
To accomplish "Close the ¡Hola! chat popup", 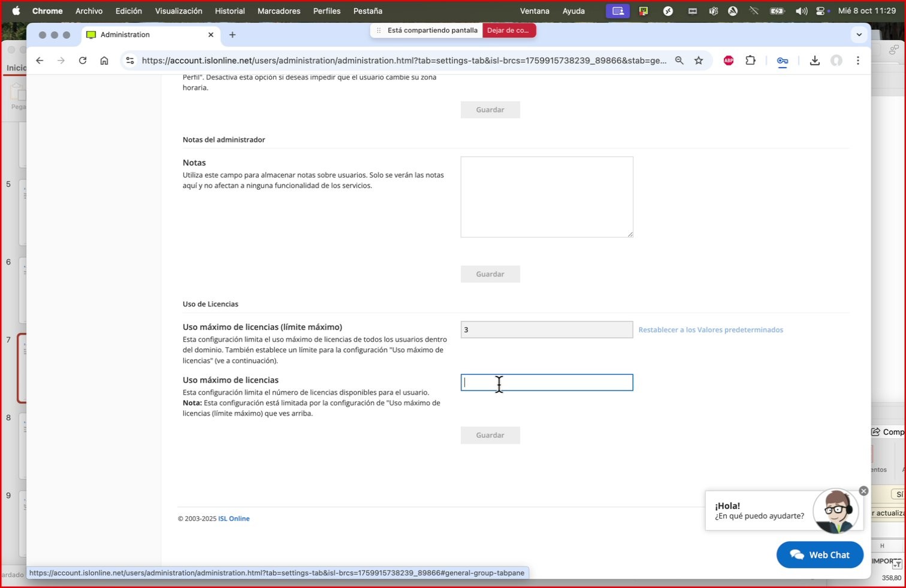I will coord(863,491).
